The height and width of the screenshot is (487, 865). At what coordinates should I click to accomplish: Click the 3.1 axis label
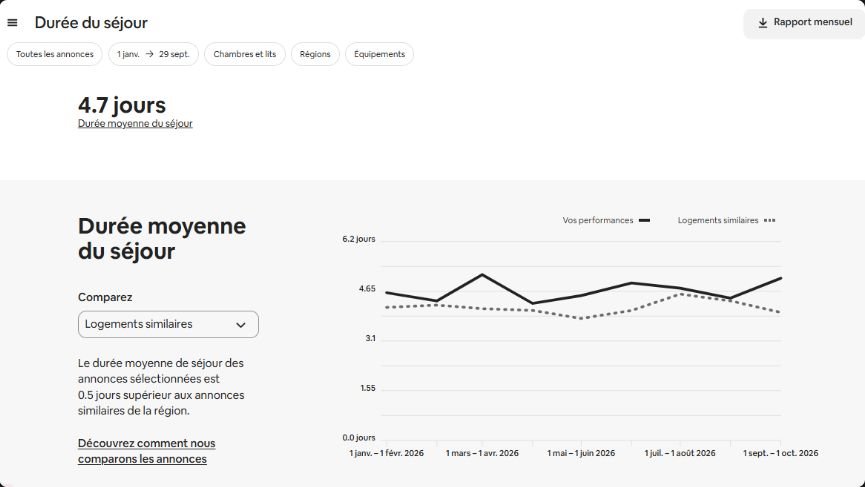[x=370, y=338]
